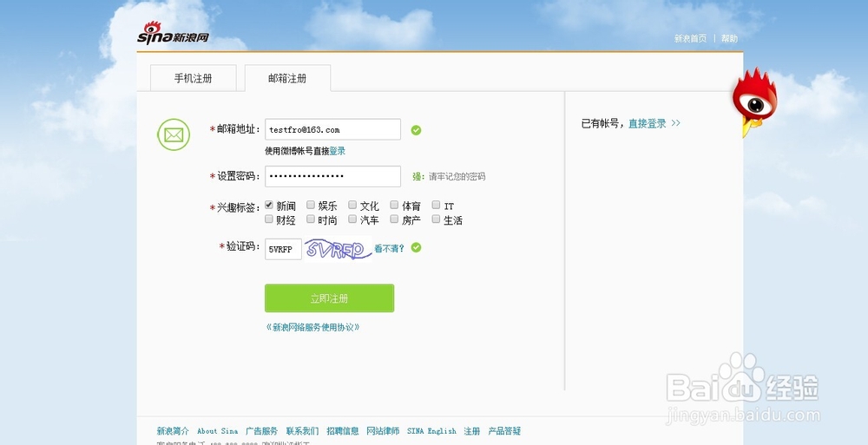Click the 请牢记您的密码 hint text

click(x=457, y=177)
